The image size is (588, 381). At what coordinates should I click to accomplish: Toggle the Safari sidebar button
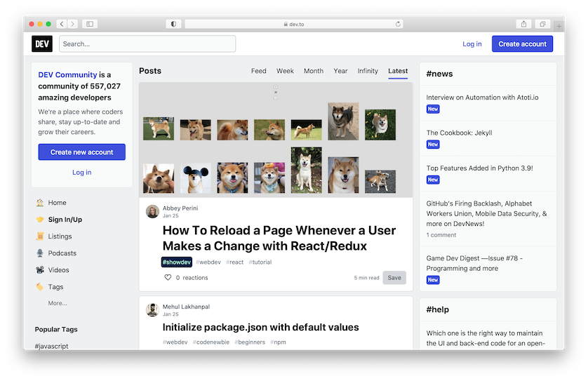pyautogui.click(x=90, y=24)
